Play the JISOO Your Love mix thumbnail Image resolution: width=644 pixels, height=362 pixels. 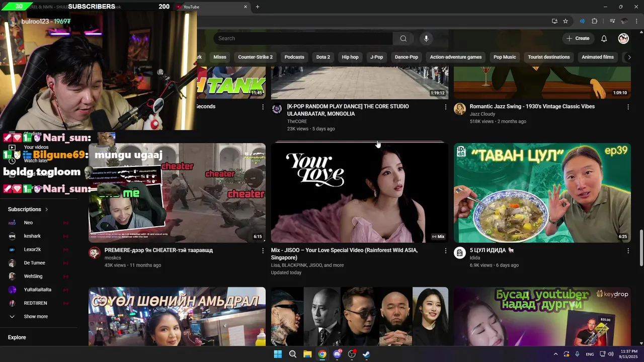point(359,193)
